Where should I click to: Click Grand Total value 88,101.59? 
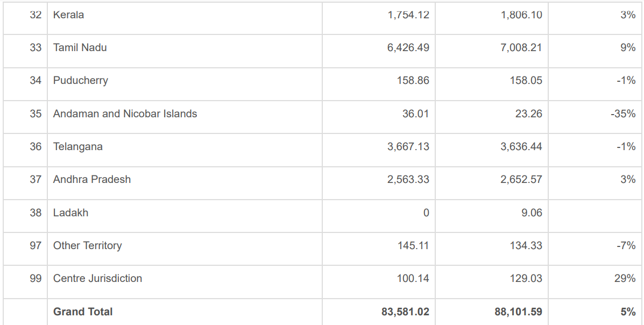(518, 312)
